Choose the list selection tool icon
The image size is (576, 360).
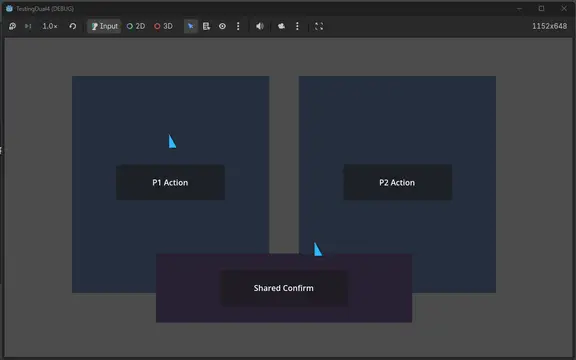[206, 26]
